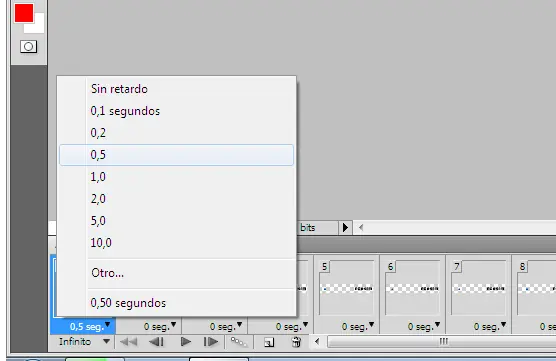Choose highlighted '0,5' delay option
Viewport: 556px width, 361px height.
pos(176,155)
